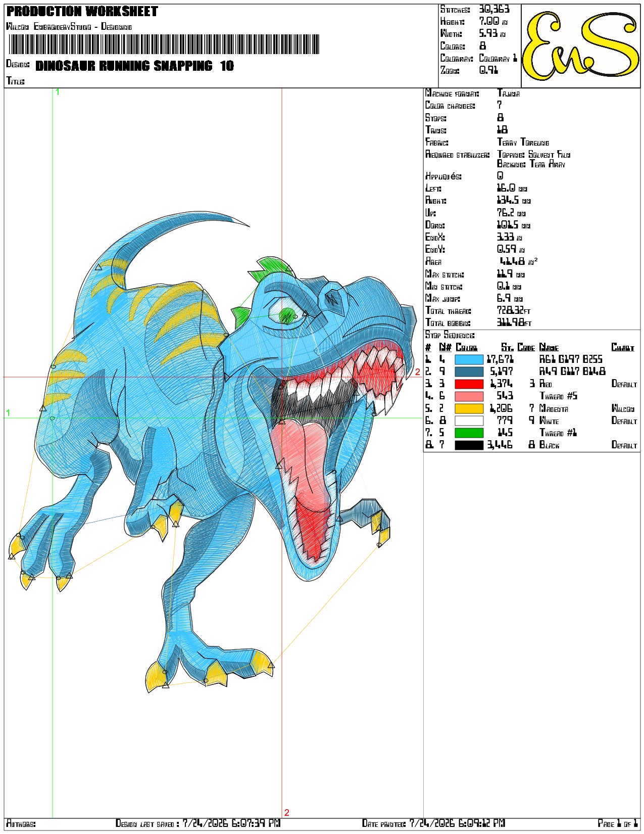Select the height value '7.00 in'
This screenshot has width=644, height=834.
(x=493, y=21)
